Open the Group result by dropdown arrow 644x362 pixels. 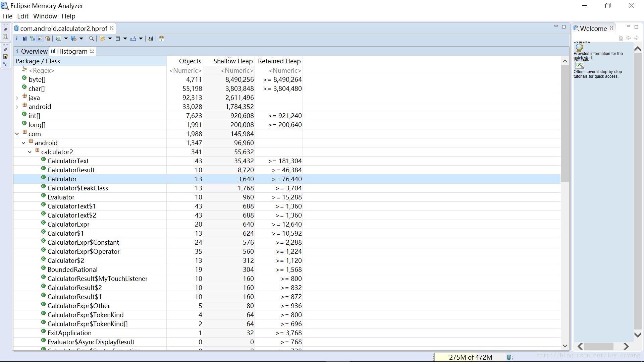tap(110, 39)
